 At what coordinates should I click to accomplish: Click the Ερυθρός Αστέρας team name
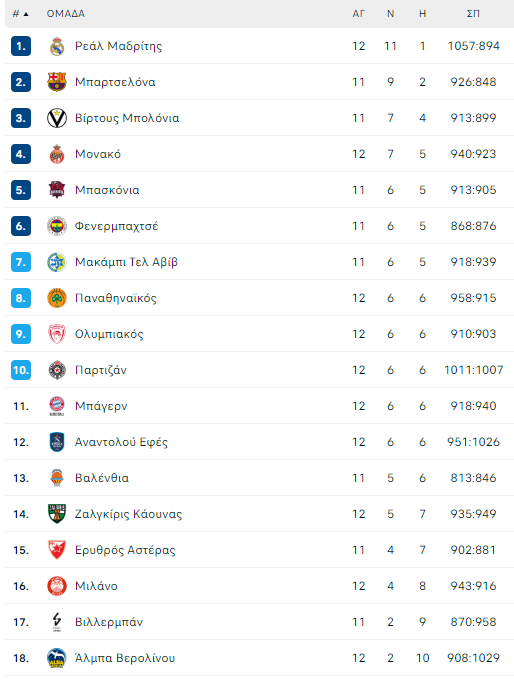pyautogui.click(x=125, y=550)
